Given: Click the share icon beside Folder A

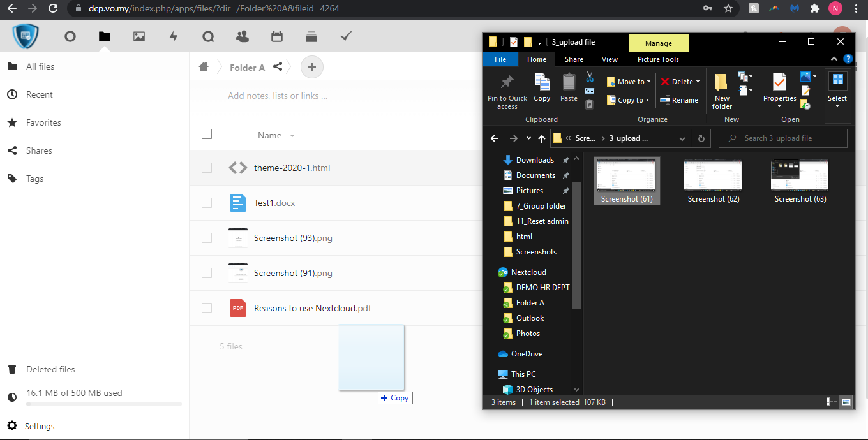Looking at the screenshot, I should pos(278,67).
